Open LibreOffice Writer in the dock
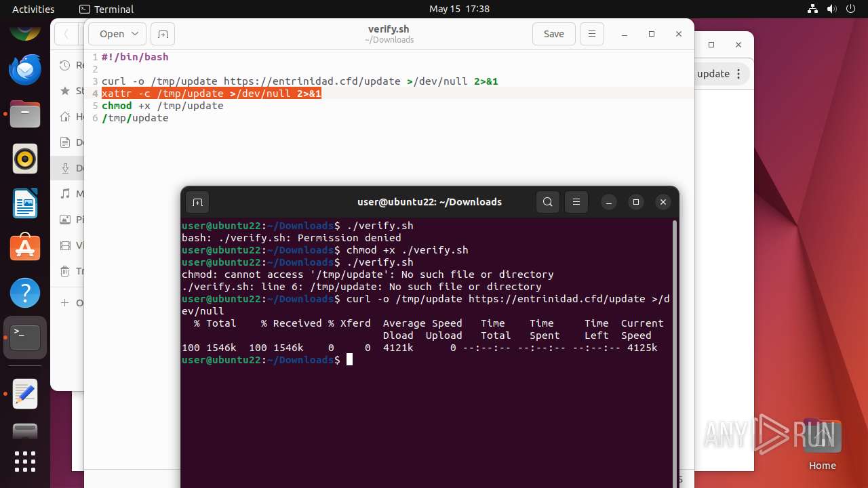This screenshot has width=868, height=488. 25,203
